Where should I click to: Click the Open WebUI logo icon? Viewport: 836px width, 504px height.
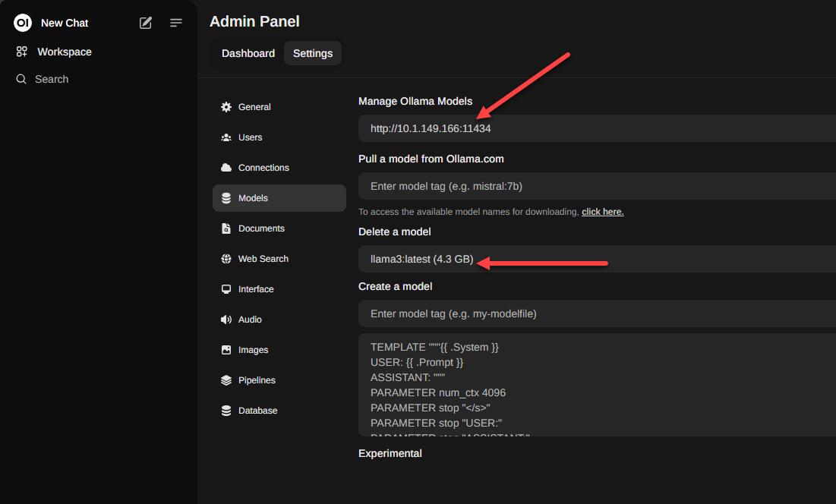pyautogui.click(x=23, y=23)
